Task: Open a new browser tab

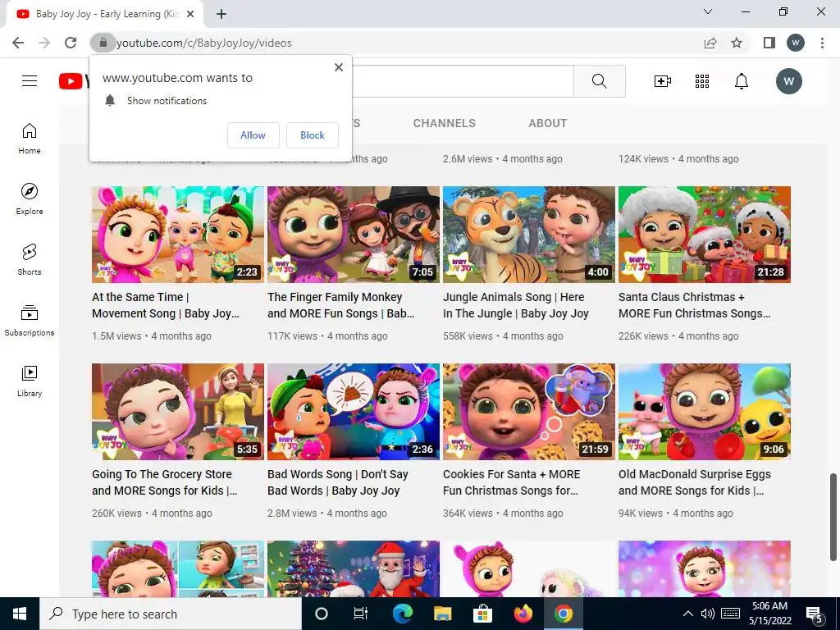Action: 221,14
